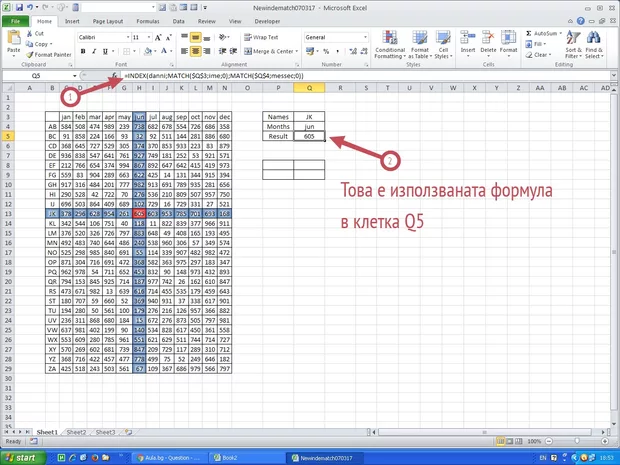Image resolution: width=620 pixels, height=465 pixels.
Task: Click the zoom slider handle
Action: point(577,441)
